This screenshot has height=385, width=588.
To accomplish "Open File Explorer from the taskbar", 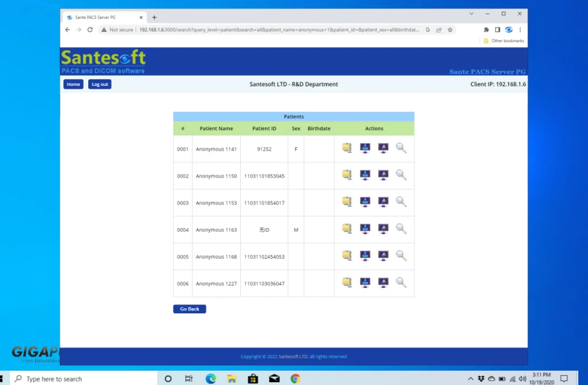I will [x=232, y=379].
